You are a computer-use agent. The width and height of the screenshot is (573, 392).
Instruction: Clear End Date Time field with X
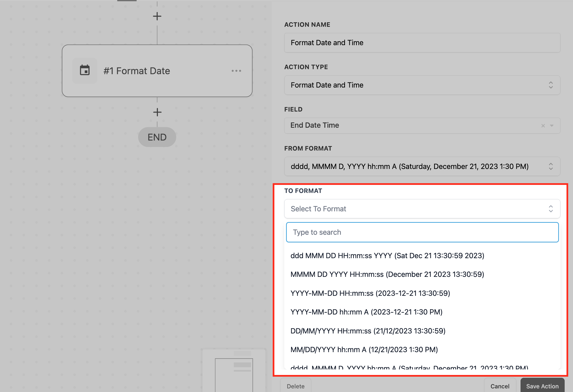click(543, 126)
